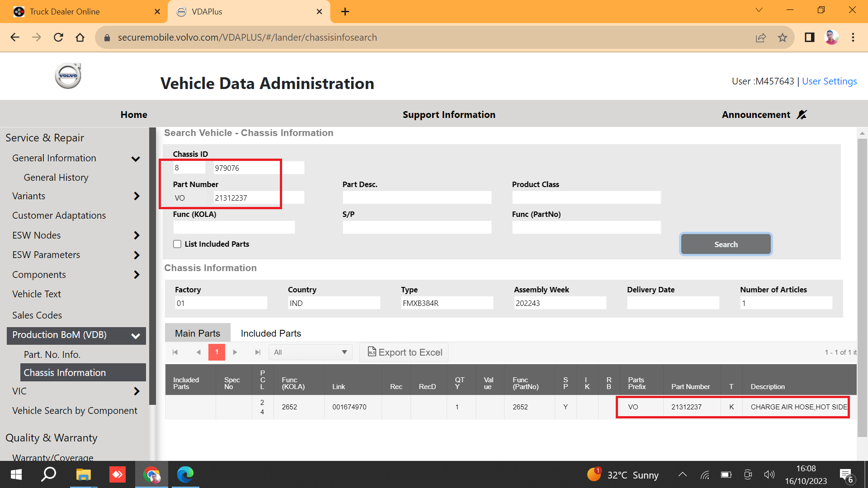Open the Home menu item
Image resolution: width=868 pixels, height=488 pixels.
click(134, 115)
